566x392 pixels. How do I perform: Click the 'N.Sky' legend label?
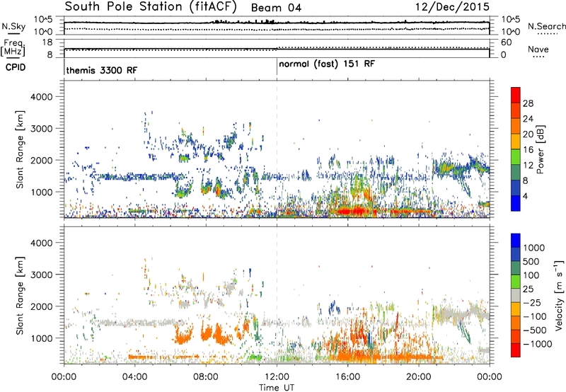[13, 26]
